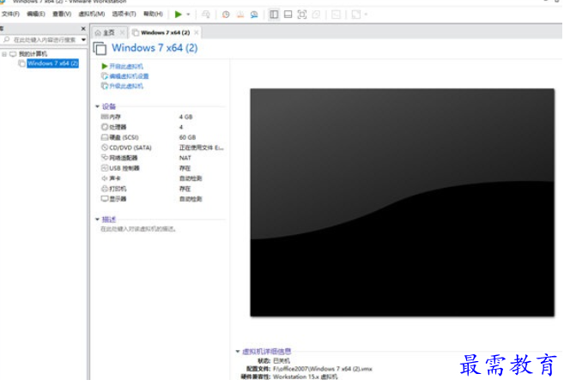
Task: Switch to the 主页 tab
Action: click(109, 33)
